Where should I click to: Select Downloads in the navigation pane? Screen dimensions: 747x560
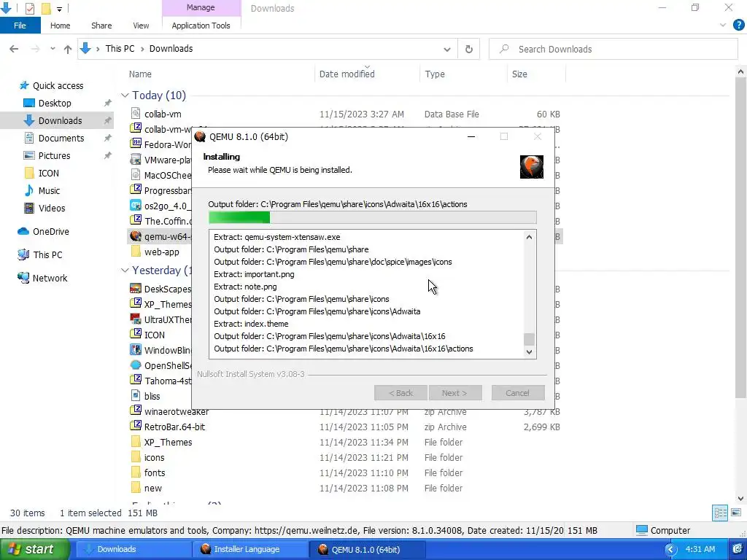pyautogui.click(x=60, y=120)
